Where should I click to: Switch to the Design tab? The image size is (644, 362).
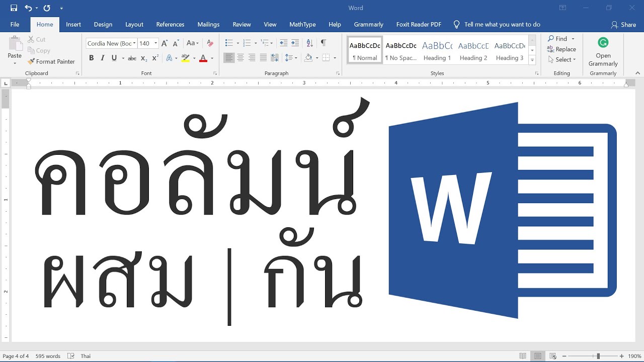point(103,24)
